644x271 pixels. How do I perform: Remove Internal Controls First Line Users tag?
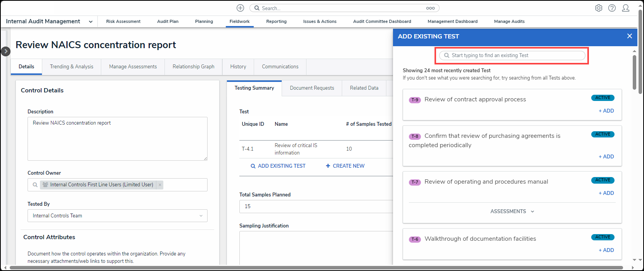tap(160, 185)
